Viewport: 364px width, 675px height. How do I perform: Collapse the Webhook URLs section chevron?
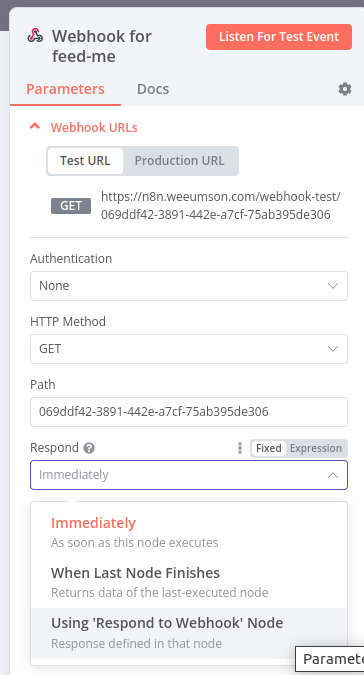click(34, 127)
